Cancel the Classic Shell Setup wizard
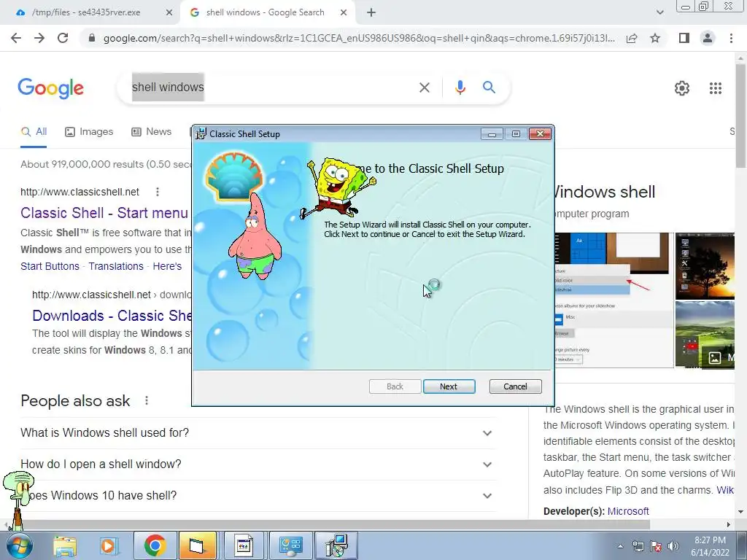The width and height of the screenshot is (747, 560). (x=515, y=386)
